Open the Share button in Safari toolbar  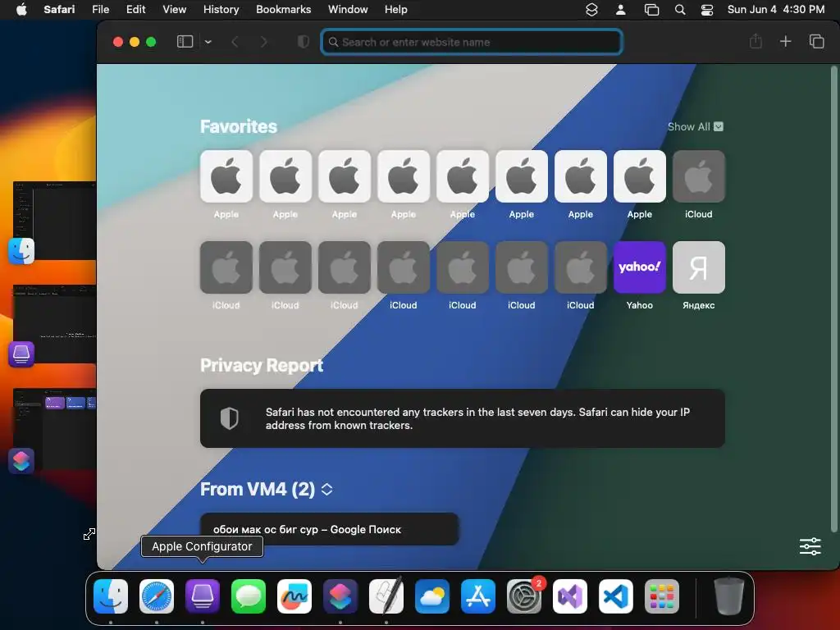756,41
